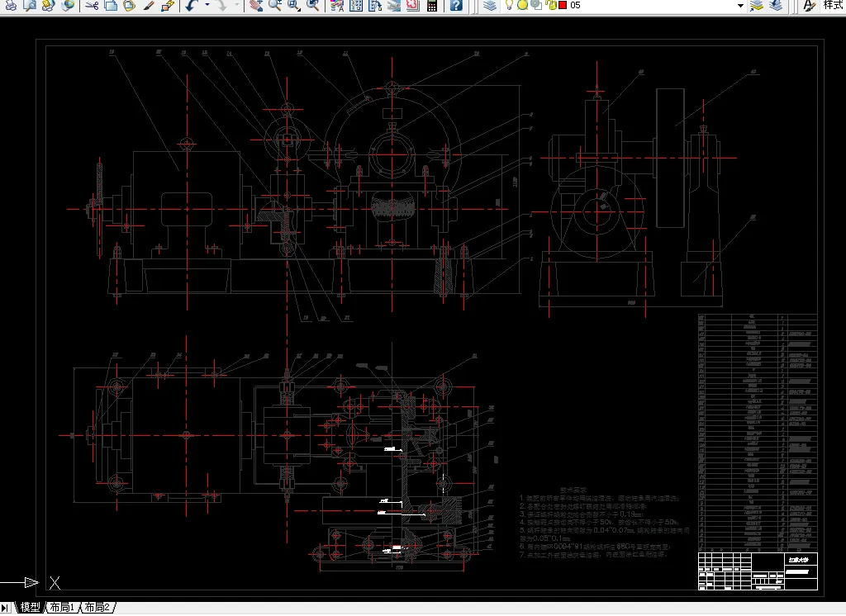Toggle freeze state (sun icon) of layer 05
Screen dimensions: 846x616
(x=522, y=5)
